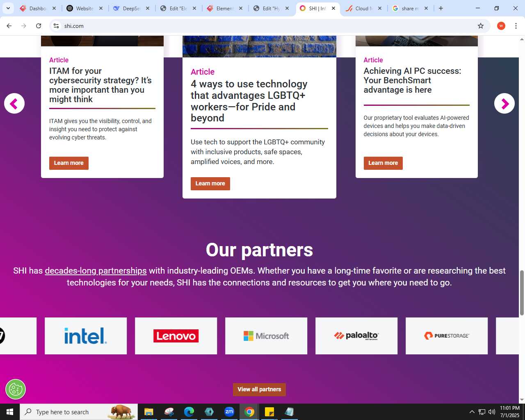This screenshot has height=420, width=525.
Task: Click the Palo Alto Networks logo
Action: click(x=356, y=336)
